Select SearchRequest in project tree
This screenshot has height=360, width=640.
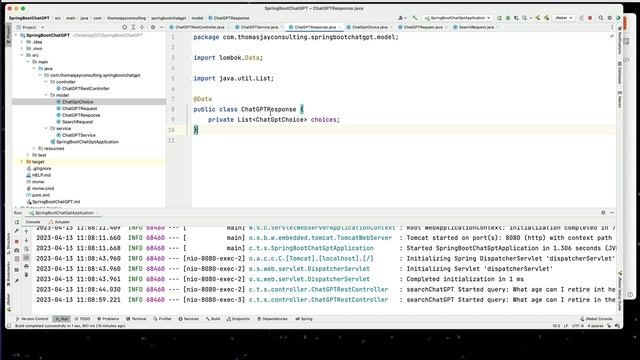[77, 122]
